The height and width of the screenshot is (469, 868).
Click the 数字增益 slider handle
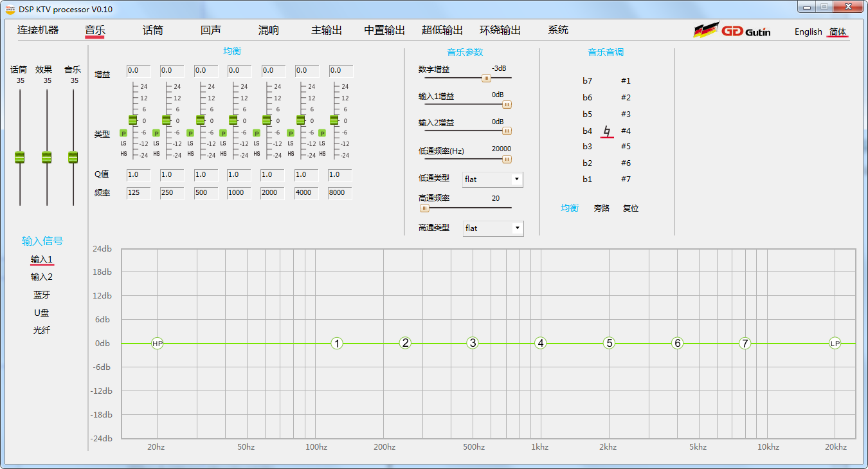(x=486, y=78)
